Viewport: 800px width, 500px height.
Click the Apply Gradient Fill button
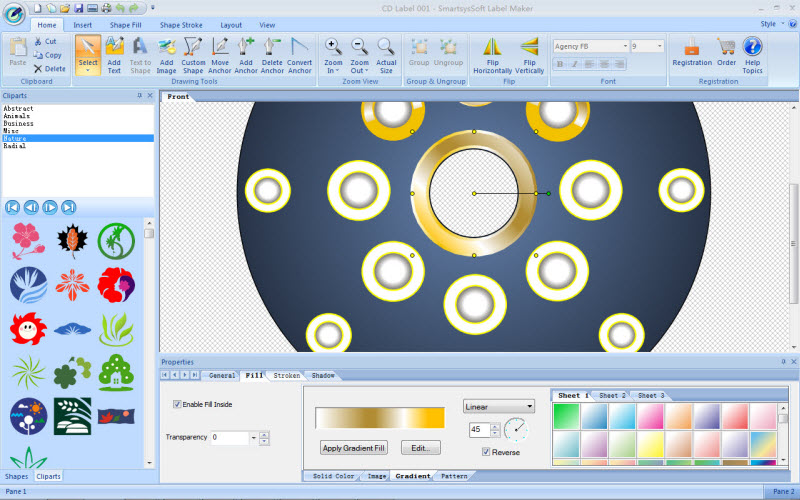click(354, 448)
